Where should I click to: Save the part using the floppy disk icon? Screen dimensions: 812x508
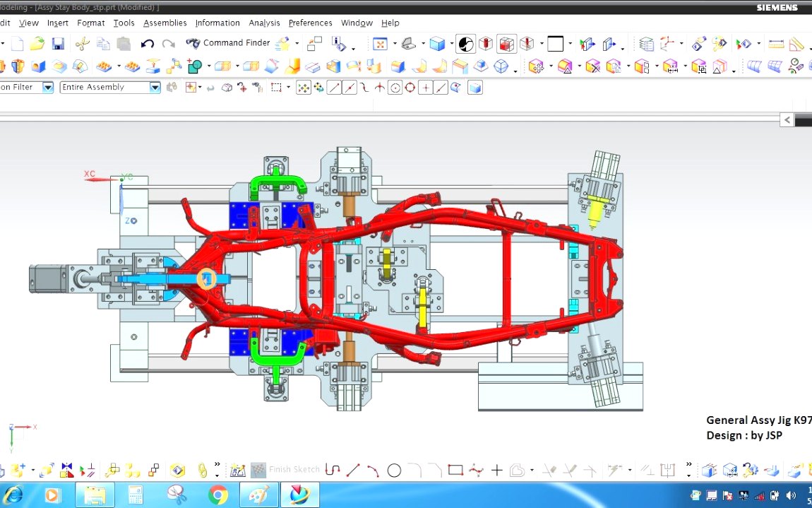click(x=58, y=44)
